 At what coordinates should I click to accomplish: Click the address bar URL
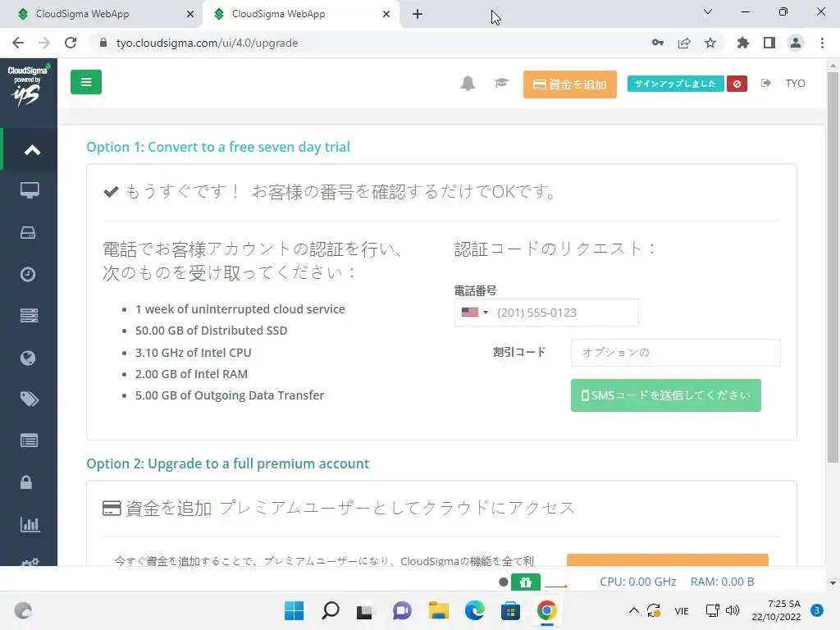click(x=207, y=43)
